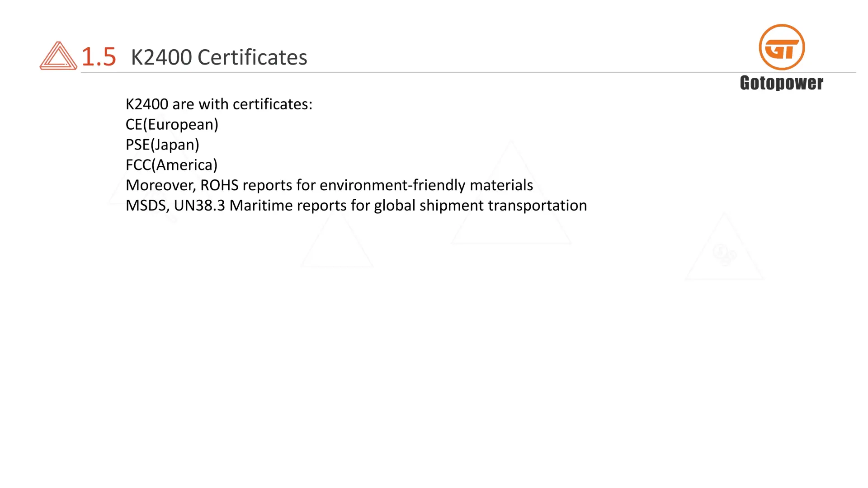
Task: Click the Gotopower wordmark under the logo
Action: (782, 83)
